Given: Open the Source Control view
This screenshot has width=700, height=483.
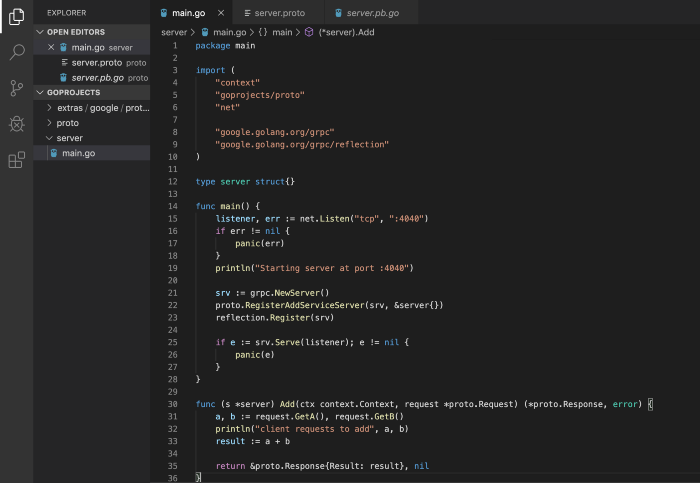Looking at the screenshot, I should pos(16,88).
